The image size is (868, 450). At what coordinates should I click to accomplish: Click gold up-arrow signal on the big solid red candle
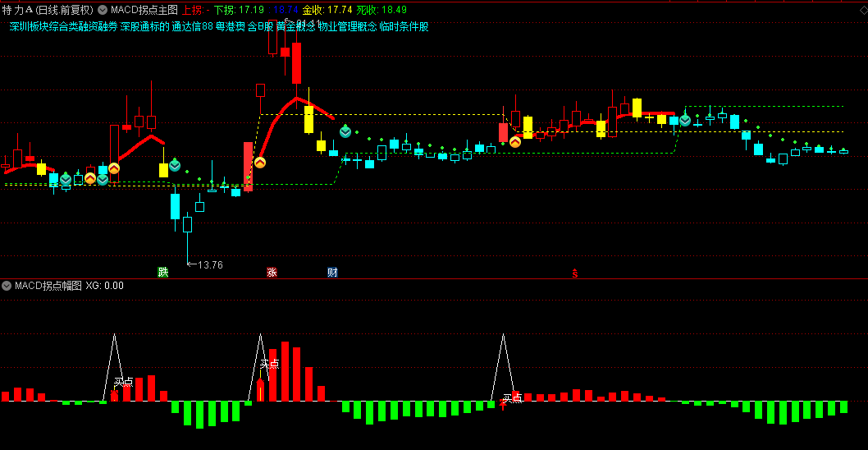[x=259, y=163]
